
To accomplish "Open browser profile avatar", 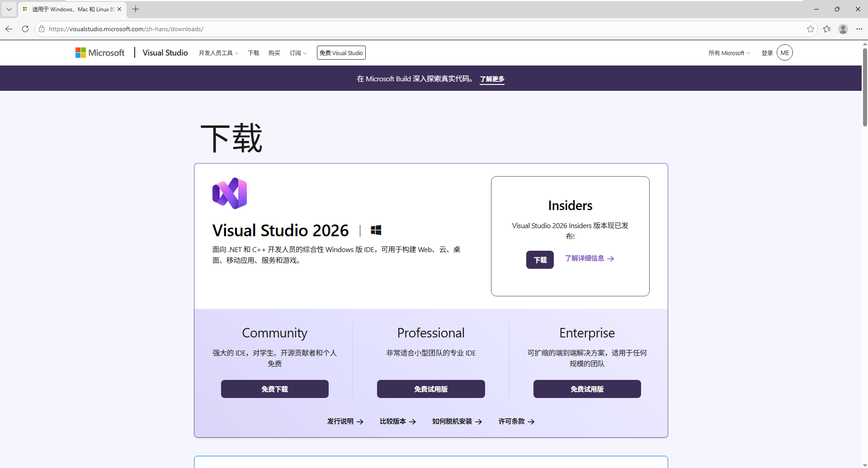I will 843,29.
